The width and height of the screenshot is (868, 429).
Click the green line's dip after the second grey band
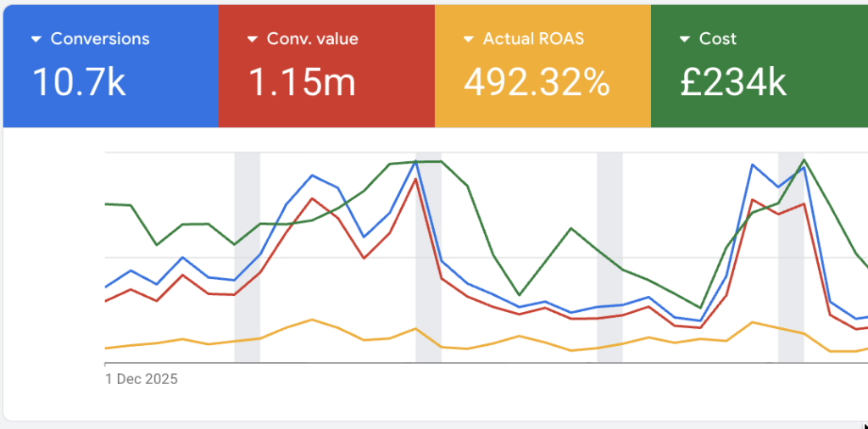tap(520, 295)
